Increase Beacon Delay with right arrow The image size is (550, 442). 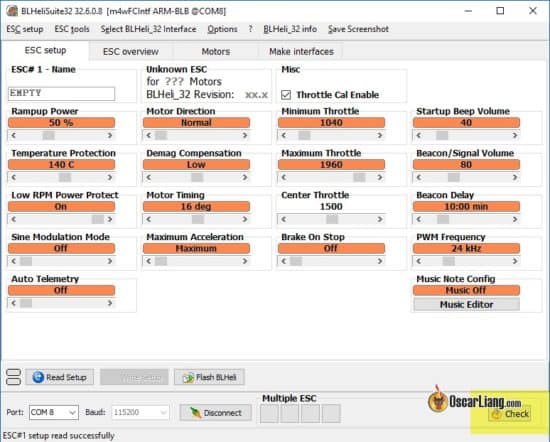[x=515, y=219]
